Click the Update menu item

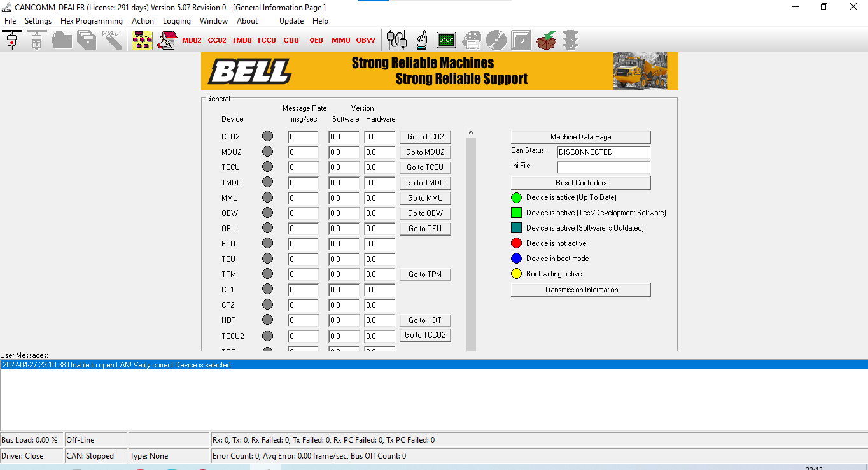[x=291, y=20]
